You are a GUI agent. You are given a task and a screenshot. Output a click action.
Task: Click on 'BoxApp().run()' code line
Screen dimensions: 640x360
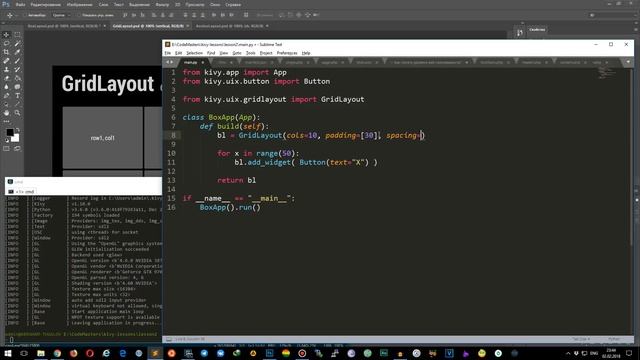230,207
